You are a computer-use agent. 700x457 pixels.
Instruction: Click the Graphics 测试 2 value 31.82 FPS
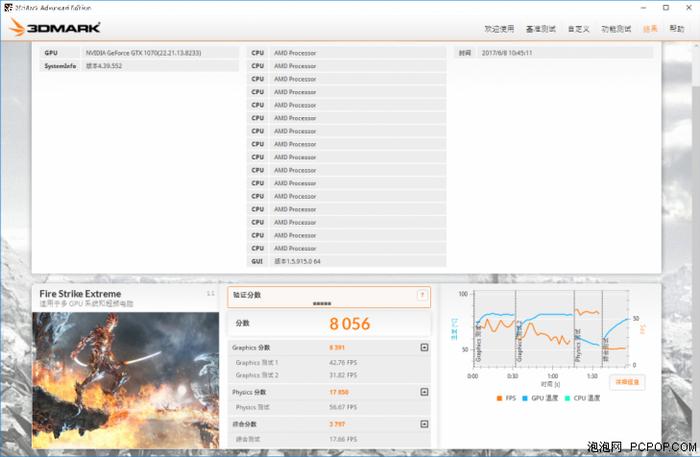[x=343, y=375]
